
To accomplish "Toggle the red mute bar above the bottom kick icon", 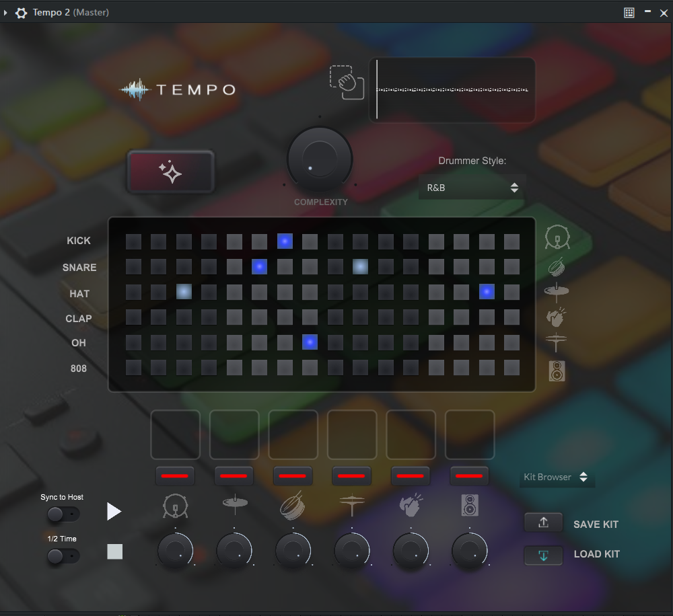I will [175, 475].
